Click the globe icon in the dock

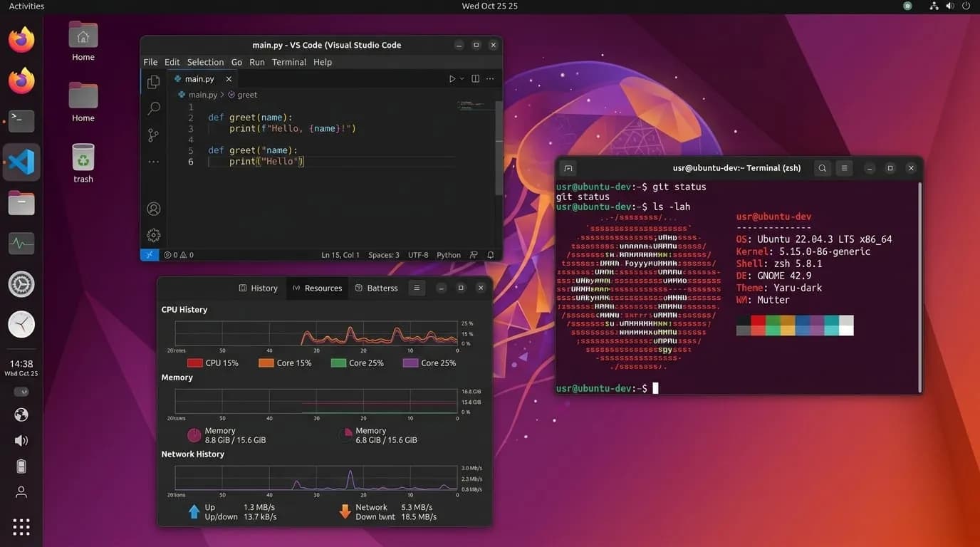coord(21,415)
